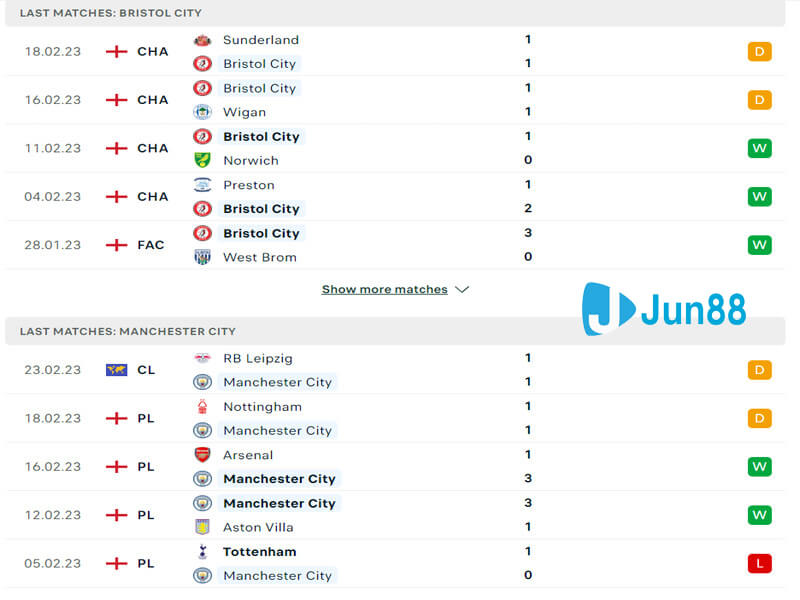Click the D badge for Sunderland match
800x600 pixels.
[759, 52]
